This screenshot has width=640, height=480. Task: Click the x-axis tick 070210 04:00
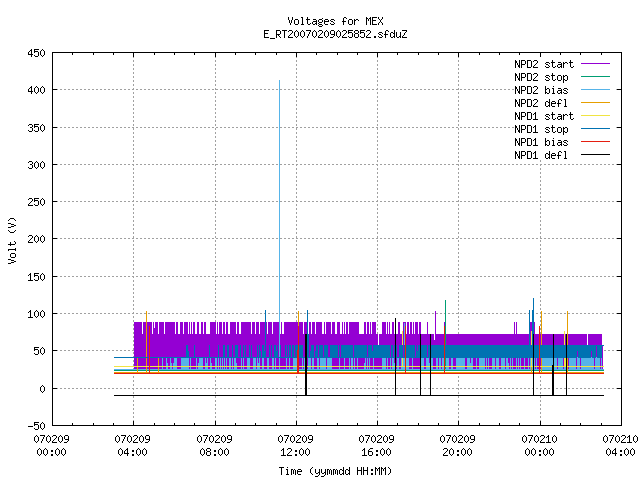coord(620,446)
